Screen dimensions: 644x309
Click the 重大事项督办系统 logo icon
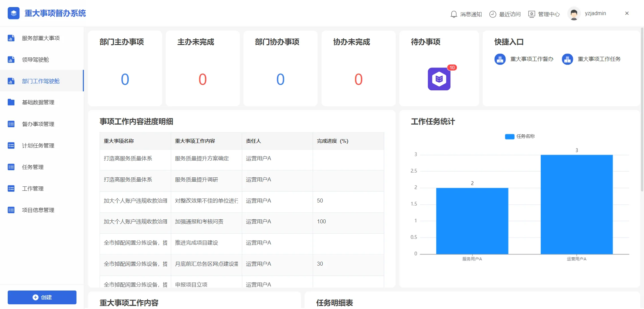13,13
